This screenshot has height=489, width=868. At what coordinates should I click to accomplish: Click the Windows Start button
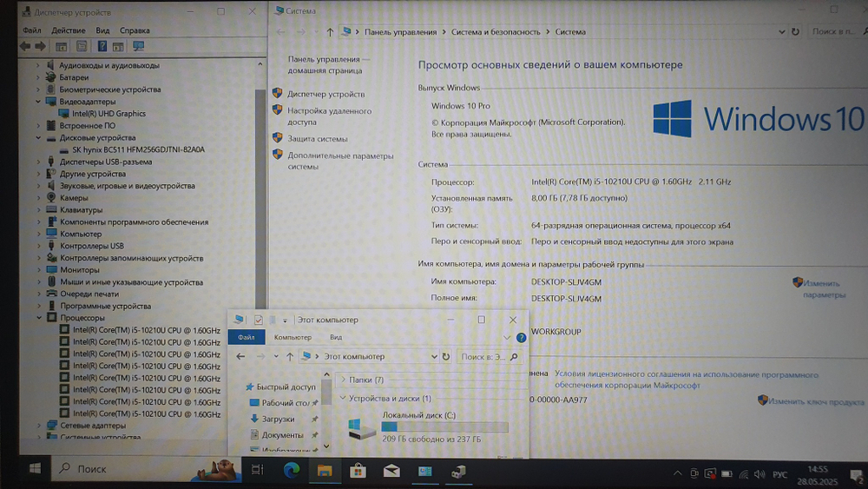(35, 469)
